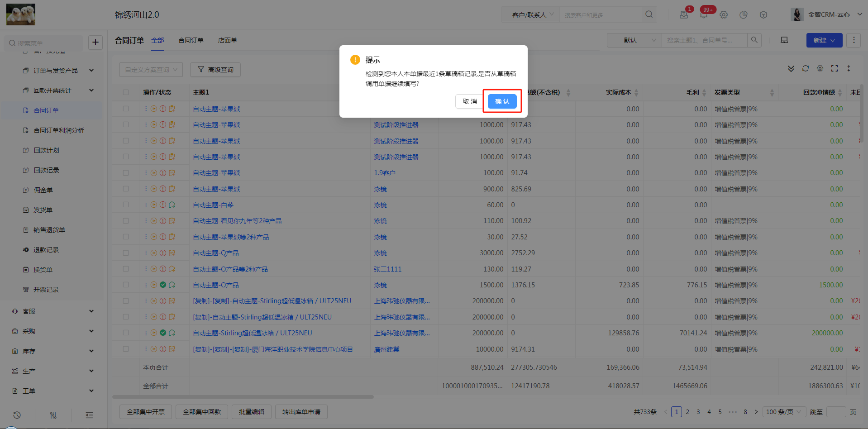
Task: Check the 自动主题-看见你九年等2种产品 row checkbox
Action: 126,221
